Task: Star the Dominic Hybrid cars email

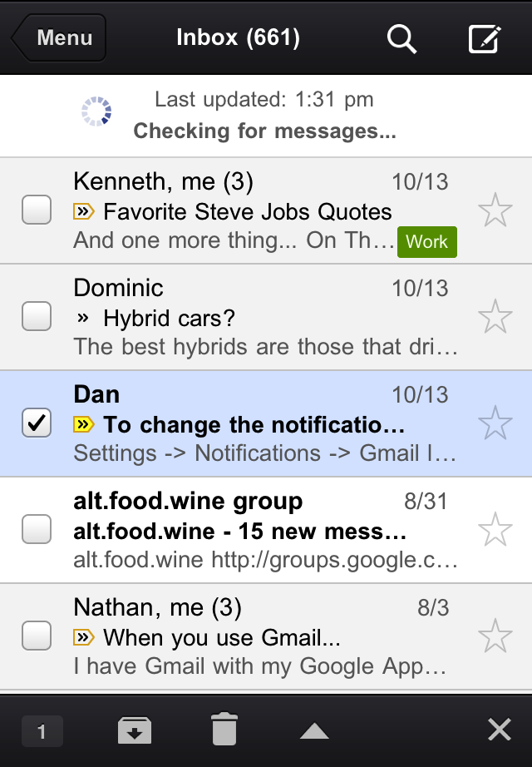Action: [x=495, y=317]
